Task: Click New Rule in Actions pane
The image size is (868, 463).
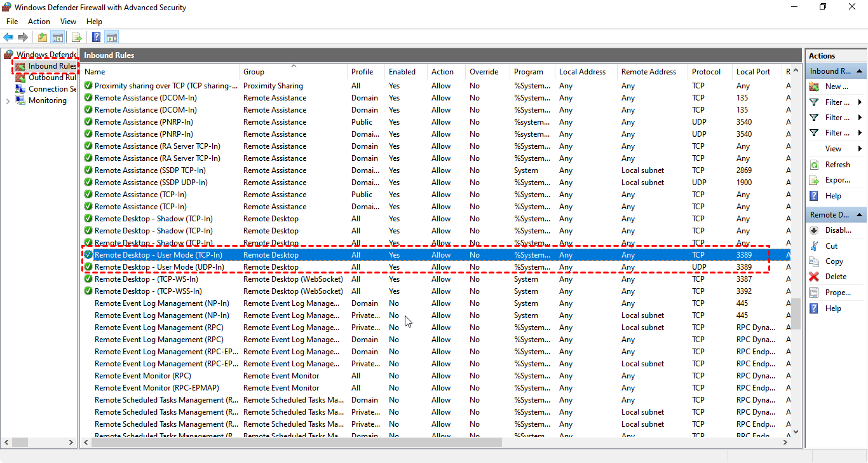Action: (837, 86)
